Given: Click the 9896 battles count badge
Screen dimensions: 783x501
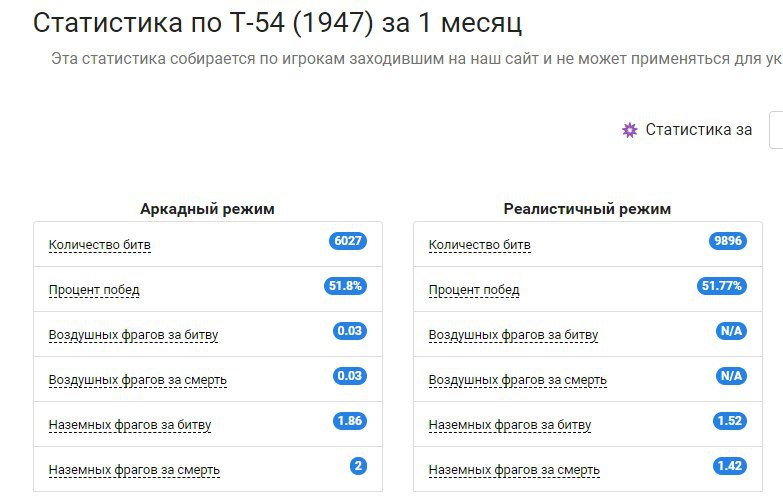Looking at the screenshot, I should click(728, 241).
